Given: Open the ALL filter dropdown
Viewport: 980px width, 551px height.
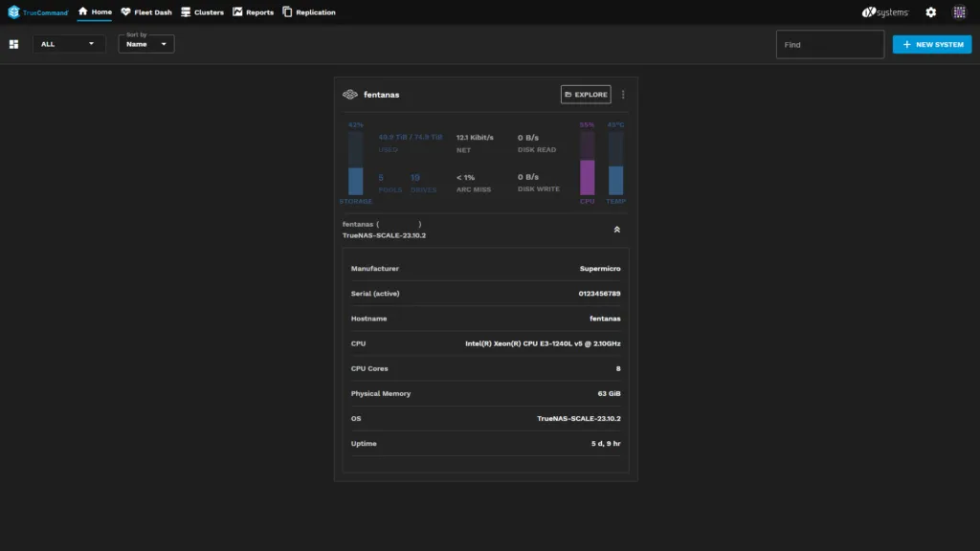Looking at the screenshot, I should coord(68,44).
